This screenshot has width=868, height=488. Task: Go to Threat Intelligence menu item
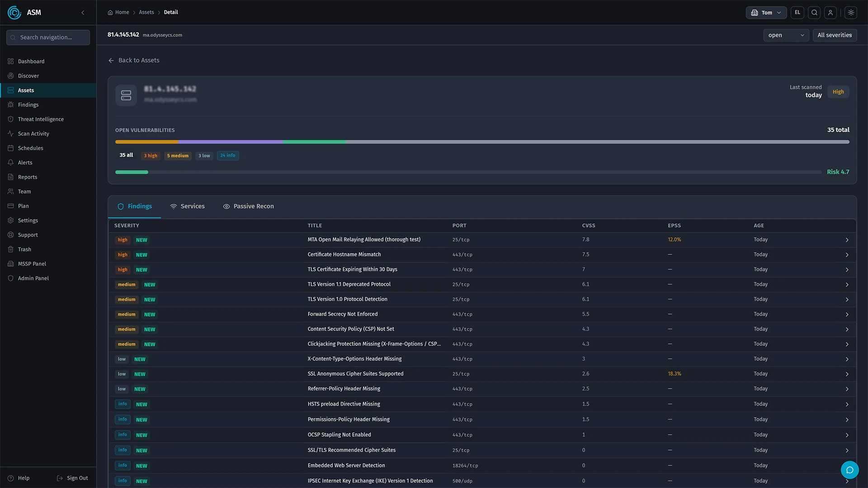click(x=48, y=119)
